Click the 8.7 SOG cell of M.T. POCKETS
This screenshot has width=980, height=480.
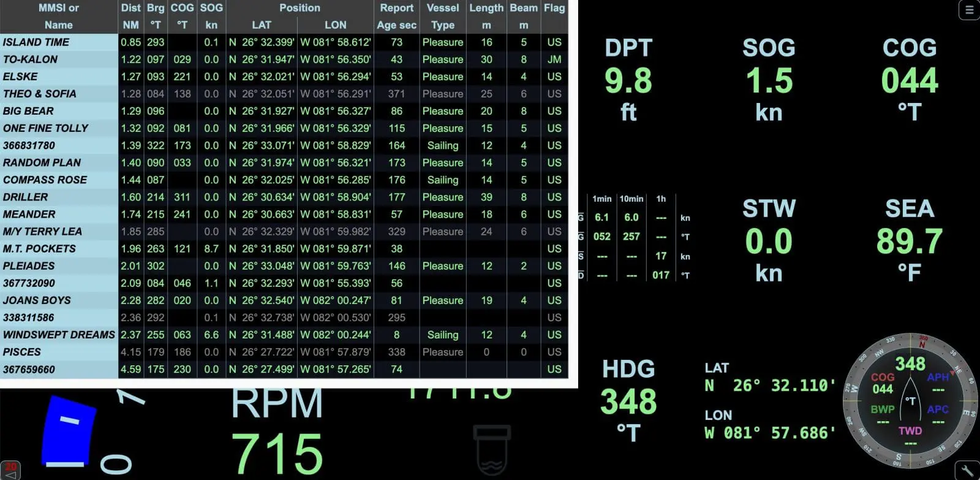click(x=211, y=248)
